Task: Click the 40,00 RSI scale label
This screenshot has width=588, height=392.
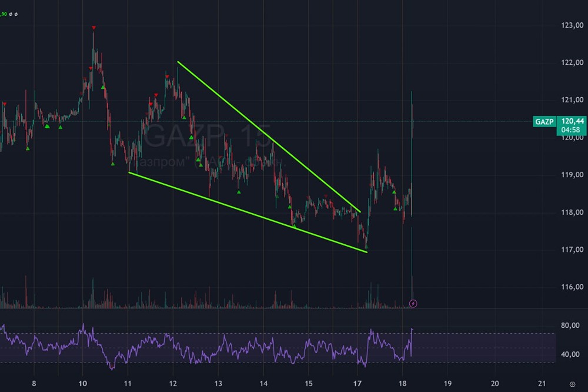Action: click(x=570, y=354)
